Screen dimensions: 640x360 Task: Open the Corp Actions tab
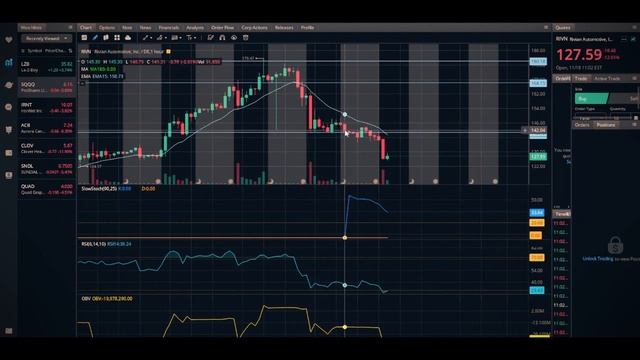pyautogui.click(x=254, y=27)
